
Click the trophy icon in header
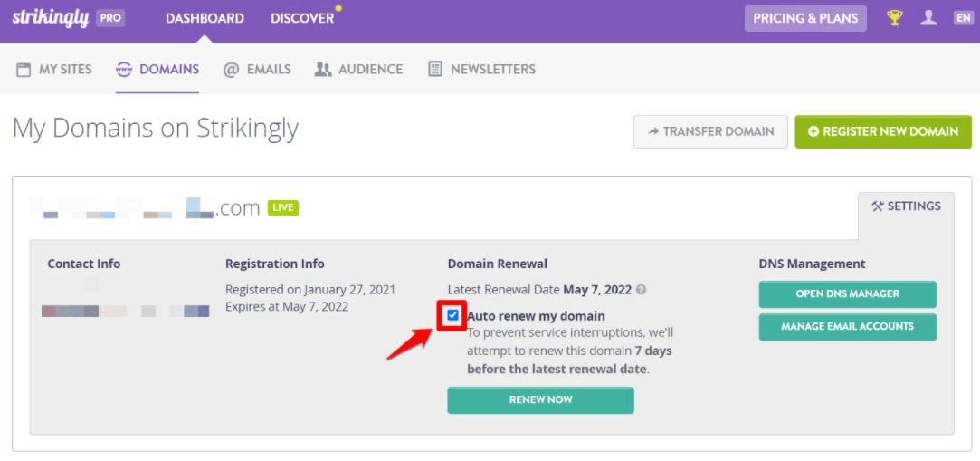tap(895, 18)
